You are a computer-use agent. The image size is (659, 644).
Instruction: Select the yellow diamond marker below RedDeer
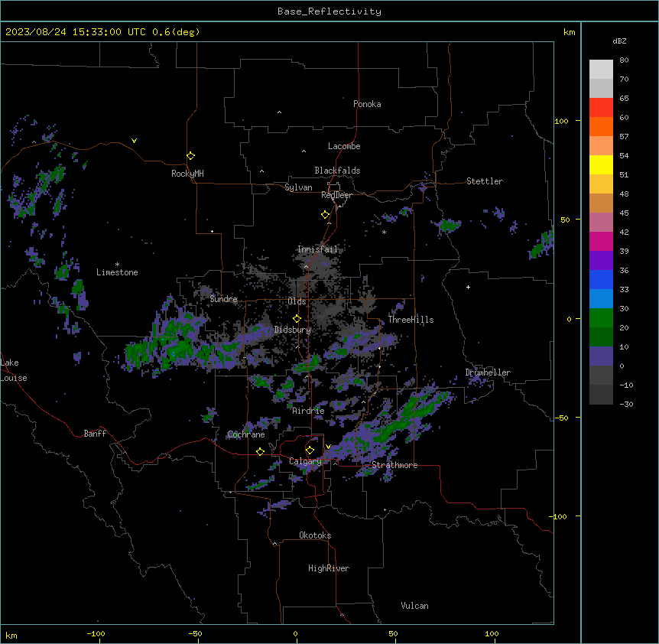[325, 215]
